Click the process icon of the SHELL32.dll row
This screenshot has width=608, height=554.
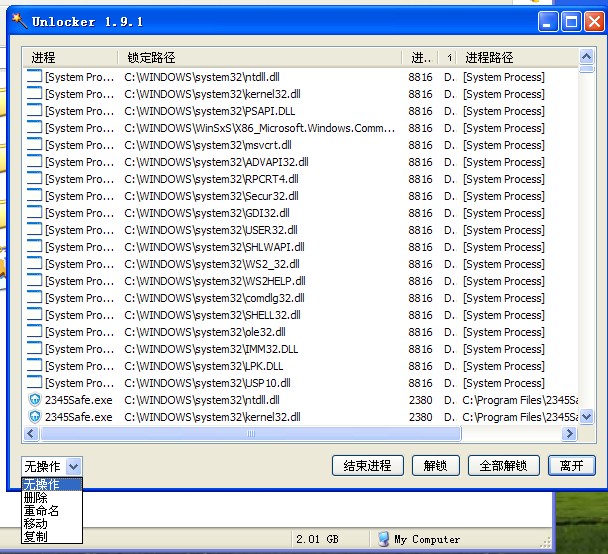coord(34,314)
